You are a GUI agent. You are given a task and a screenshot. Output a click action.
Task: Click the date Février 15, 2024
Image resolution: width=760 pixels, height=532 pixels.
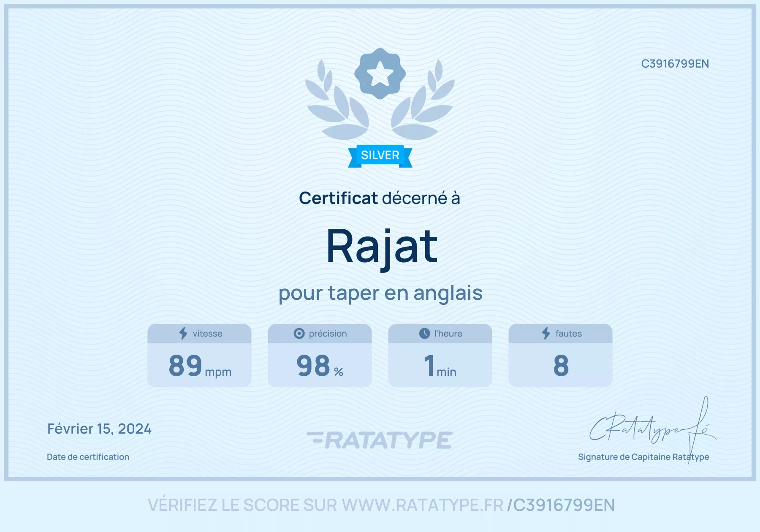click(99, 429)
